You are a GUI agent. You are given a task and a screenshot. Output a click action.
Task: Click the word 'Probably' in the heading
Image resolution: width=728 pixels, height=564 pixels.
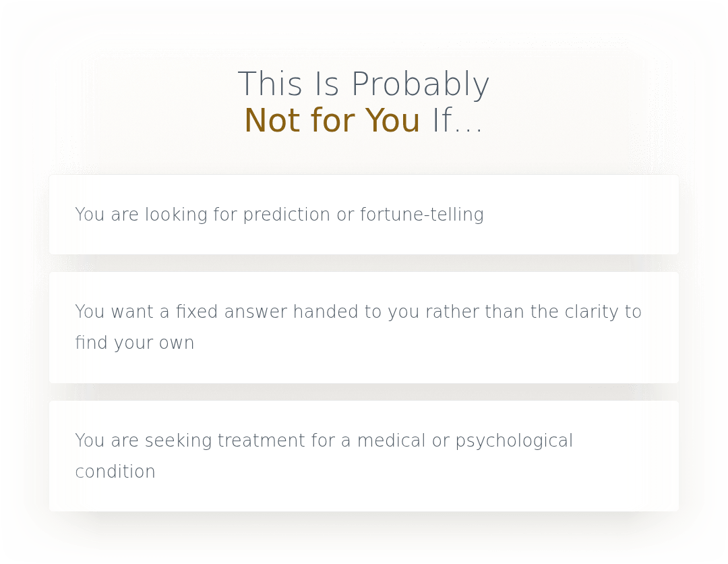(421, 84)
